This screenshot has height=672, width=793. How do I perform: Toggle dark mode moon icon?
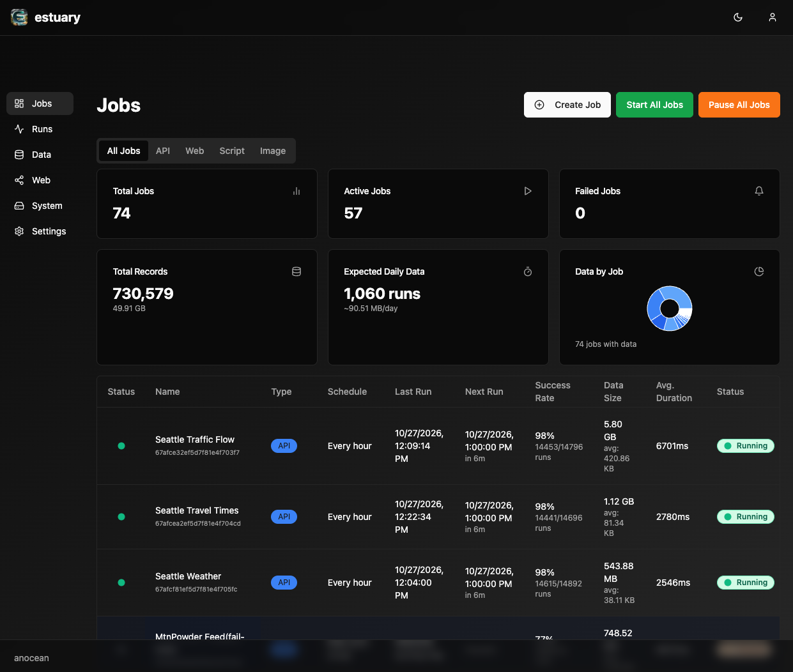click(738, 17)
